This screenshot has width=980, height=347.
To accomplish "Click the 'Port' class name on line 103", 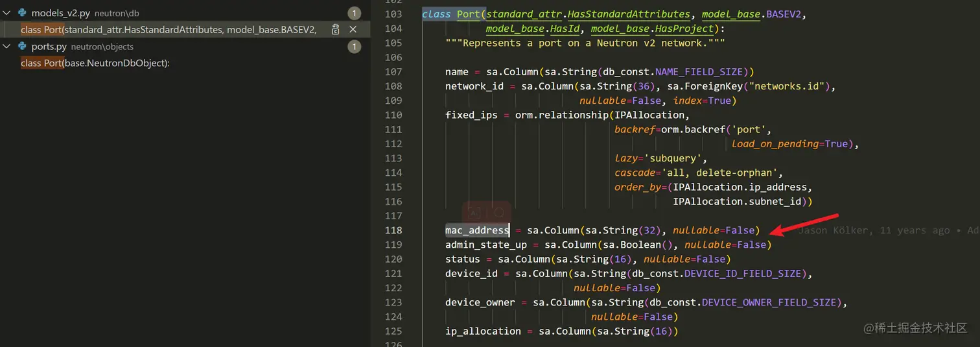I will click(x=469, y=14).
